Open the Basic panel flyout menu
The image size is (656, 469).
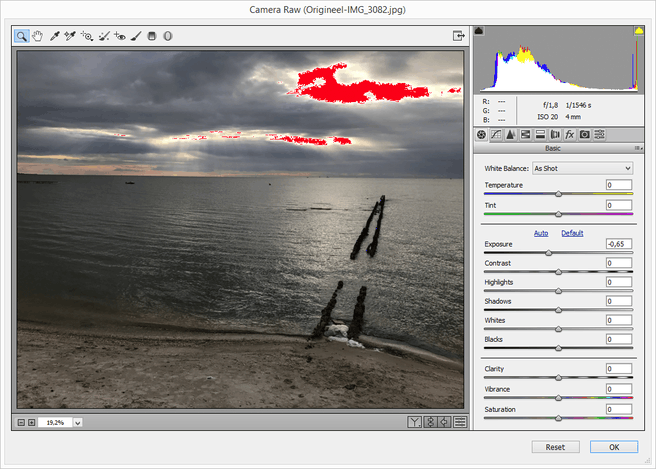pos(638,148)
